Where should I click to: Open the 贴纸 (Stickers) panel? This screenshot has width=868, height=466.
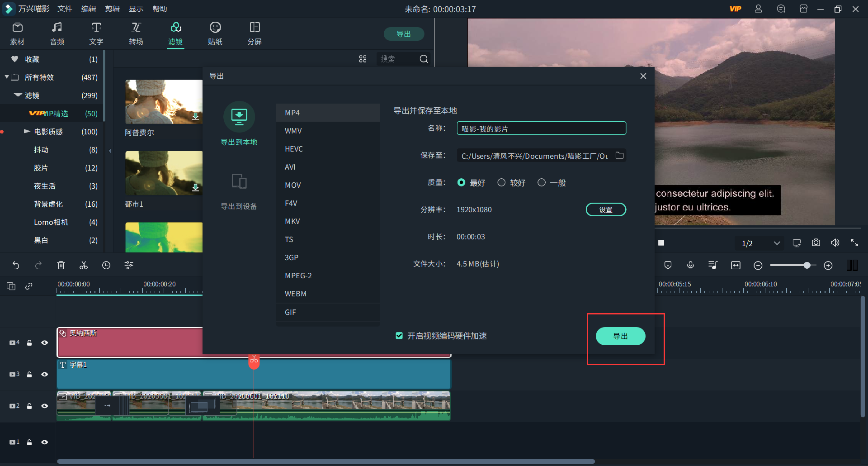click(x=215, y=33)
